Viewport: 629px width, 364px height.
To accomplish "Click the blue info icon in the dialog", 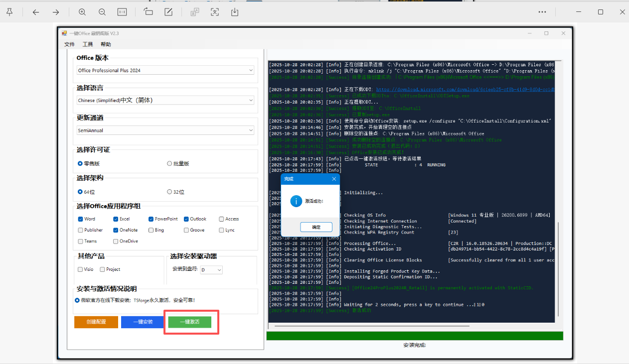I will 296,201.
